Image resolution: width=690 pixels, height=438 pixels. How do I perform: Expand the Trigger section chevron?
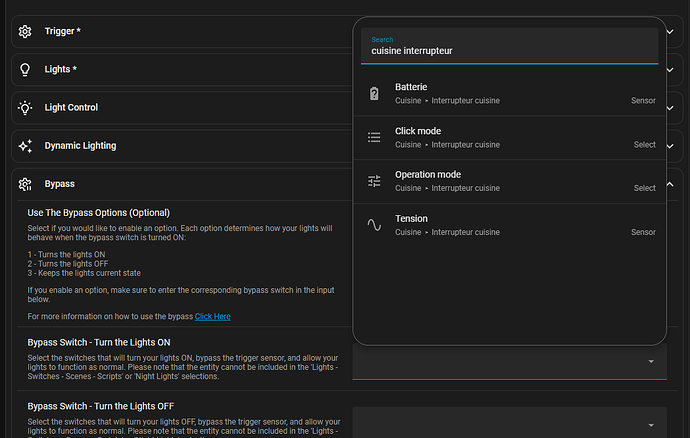(670, 32)
